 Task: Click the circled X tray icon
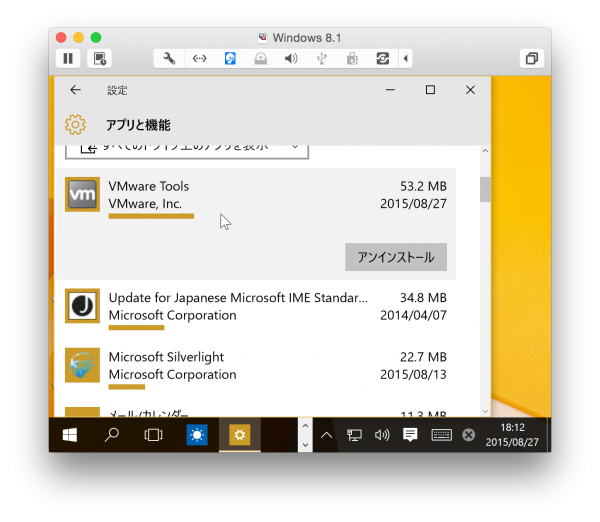click(468, 435)
